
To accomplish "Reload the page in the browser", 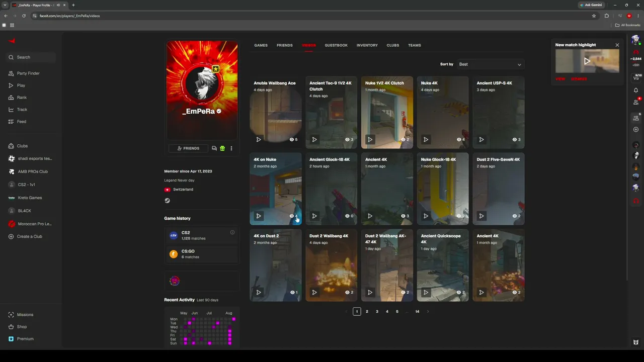I will 24,16.
